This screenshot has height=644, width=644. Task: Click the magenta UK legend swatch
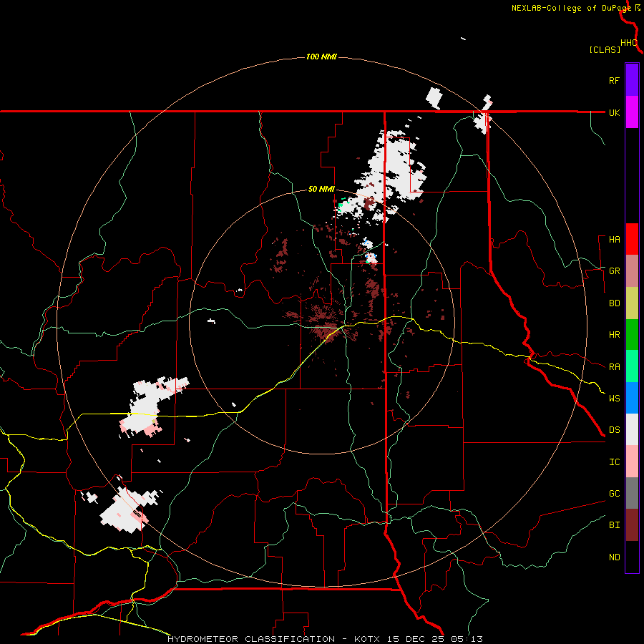coord(632,112)
